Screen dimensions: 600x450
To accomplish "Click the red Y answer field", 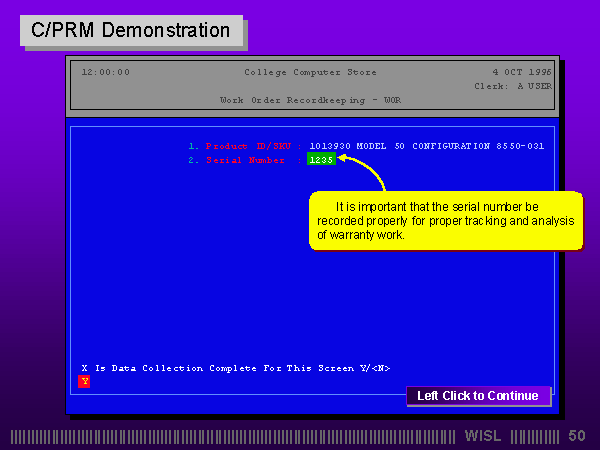I will point(84,381).
